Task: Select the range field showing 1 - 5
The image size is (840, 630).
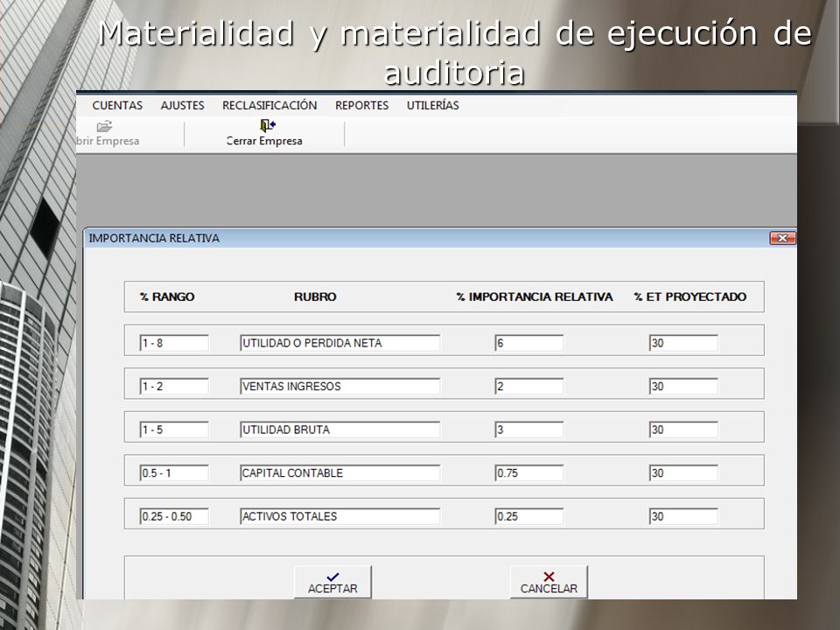Action: (x=174, y=430)
